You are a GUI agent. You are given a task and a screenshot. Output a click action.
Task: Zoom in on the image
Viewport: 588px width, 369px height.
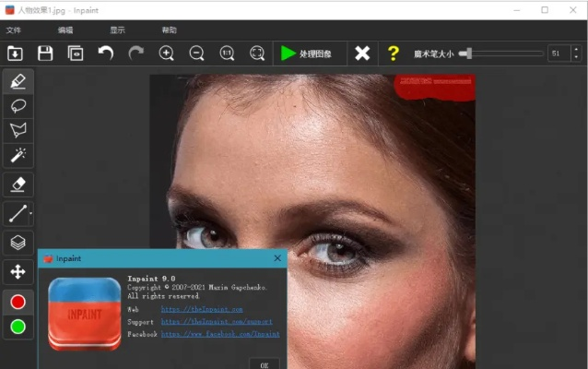click(x=167, y=54)
